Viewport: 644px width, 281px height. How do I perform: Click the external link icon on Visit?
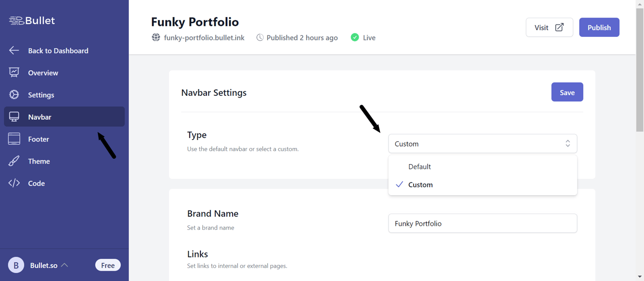558,27
